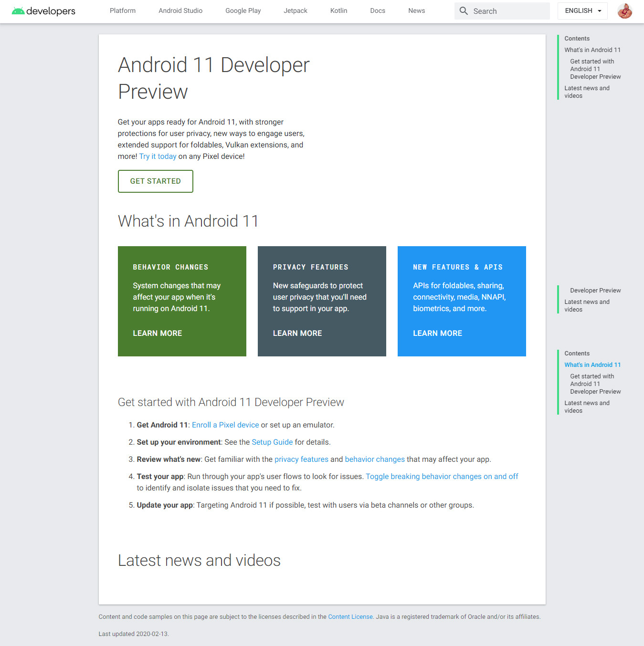Click the "Android 11 Developer Preview" main page title
Viewport: 644px width, 646px height.
point(214,78)
